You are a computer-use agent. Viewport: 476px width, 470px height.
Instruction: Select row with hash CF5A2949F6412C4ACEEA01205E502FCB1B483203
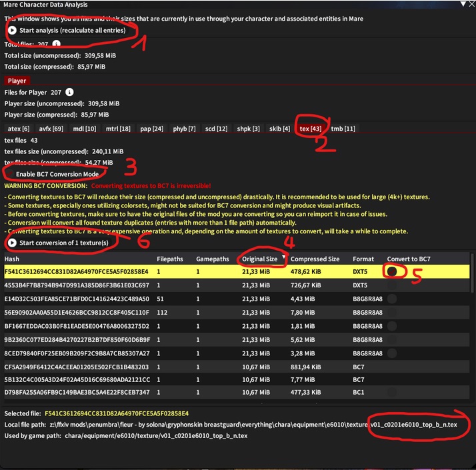click(237, 367)
